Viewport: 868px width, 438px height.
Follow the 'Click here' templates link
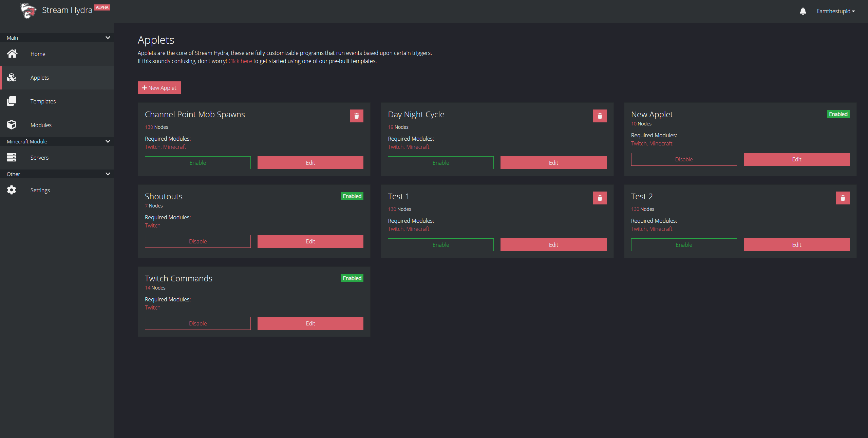click(x=240, y=61)
